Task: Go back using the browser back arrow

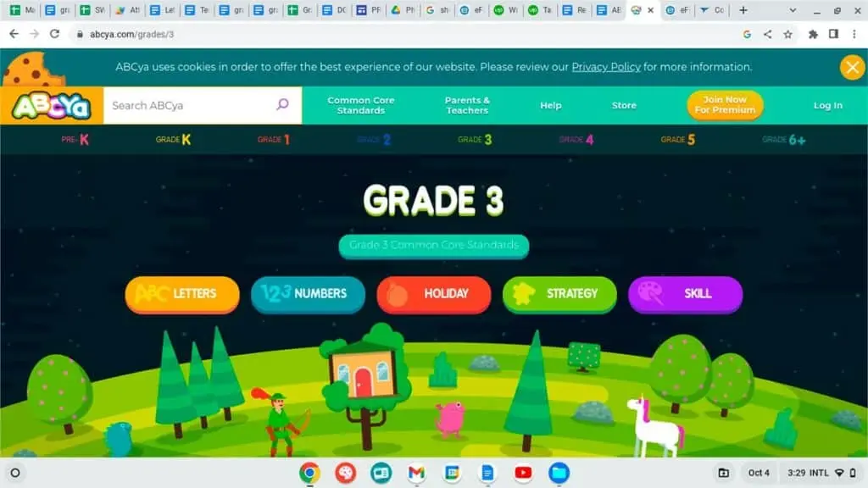Action: click(14, 34)
